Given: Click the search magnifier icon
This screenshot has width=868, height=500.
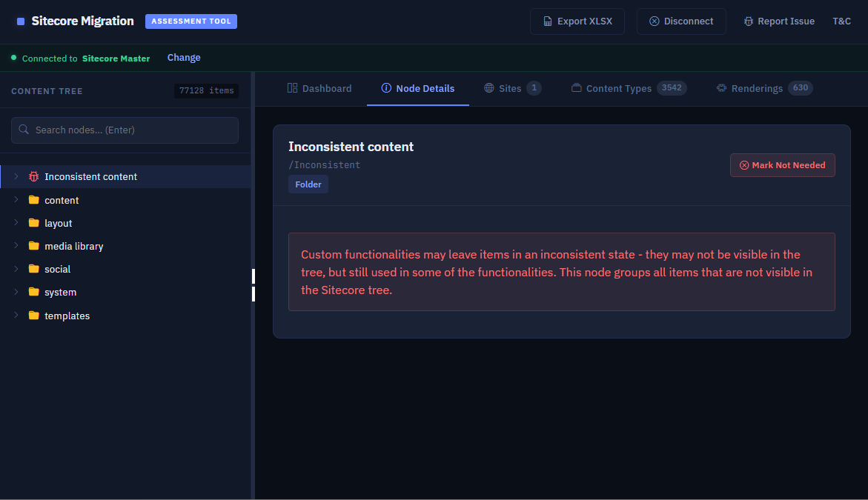Looking at the screenshot, I should click(x=24, y=130).
